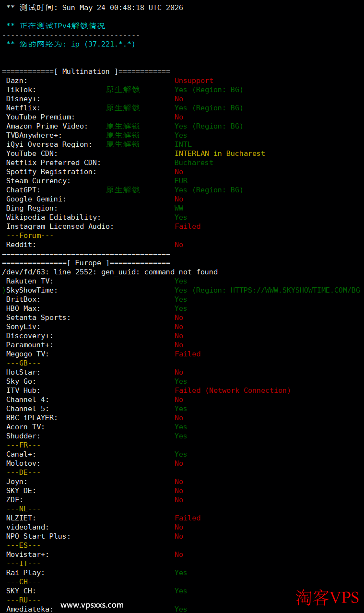Select the 'Google Gemini:' label
Screen dimensions: 364x613
tap(36, 199)
